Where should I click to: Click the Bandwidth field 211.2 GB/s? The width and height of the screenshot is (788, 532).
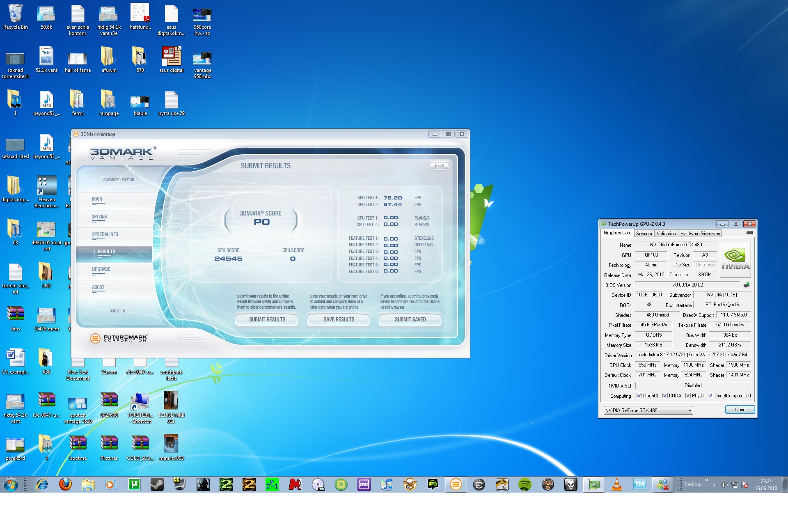730,345
